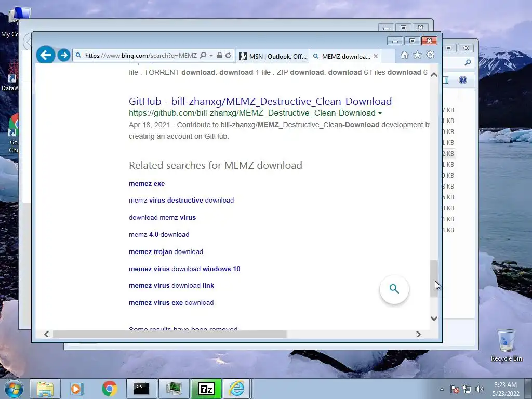Select the Recycle Bin desktop icon
This screenshot has width=532, height=399.
506,345
